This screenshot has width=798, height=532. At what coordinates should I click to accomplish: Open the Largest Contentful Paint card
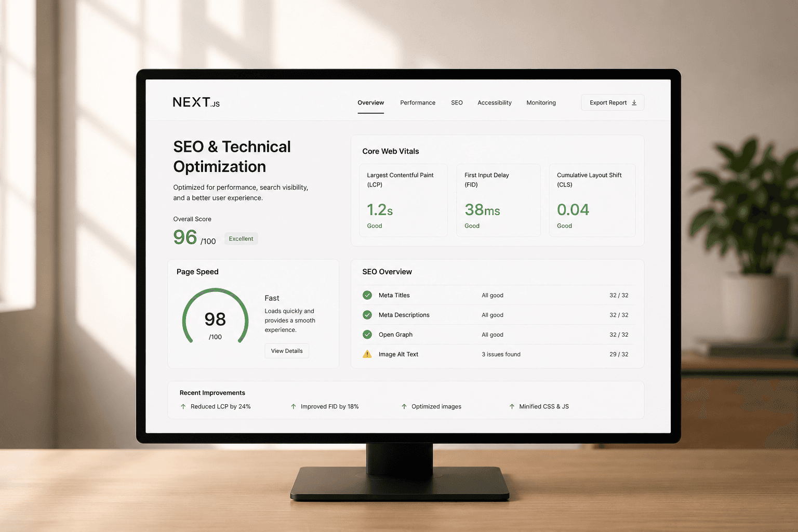404,201
